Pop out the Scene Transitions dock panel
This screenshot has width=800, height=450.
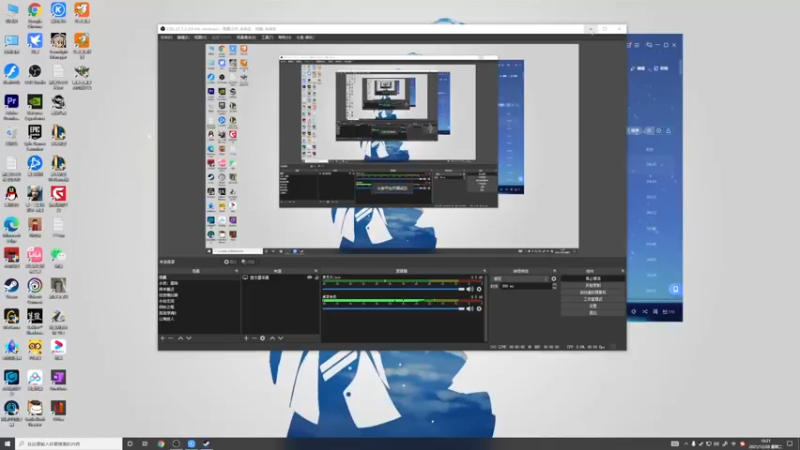click(554, 271)
